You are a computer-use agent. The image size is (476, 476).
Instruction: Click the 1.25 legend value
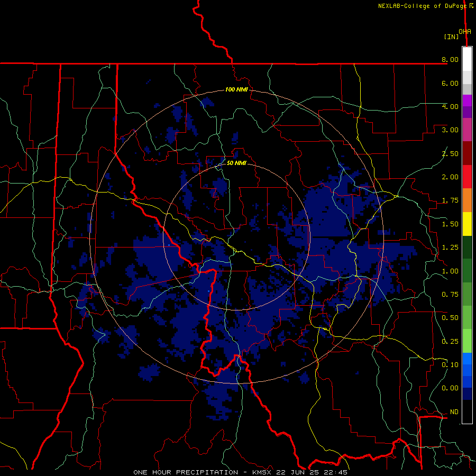point(450,248)
